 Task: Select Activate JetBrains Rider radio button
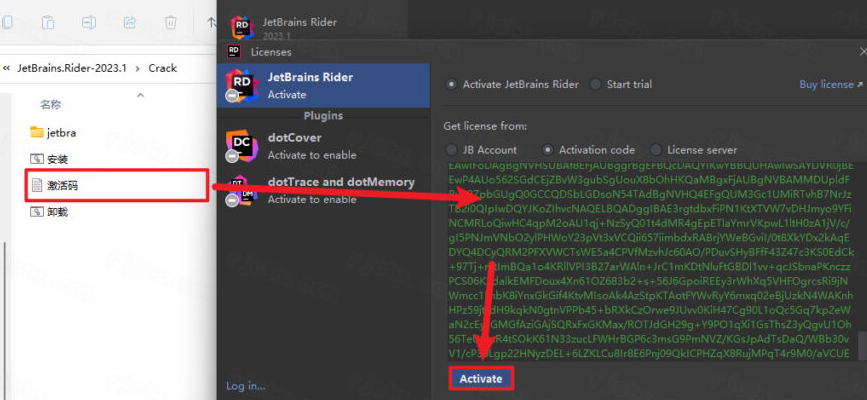[452, 85]
